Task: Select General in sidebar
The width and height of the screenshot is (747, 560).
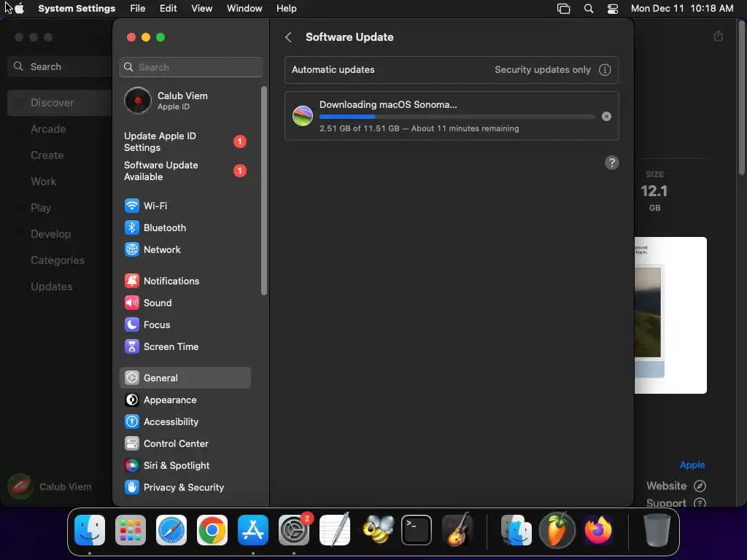Action: click(185, 378)
